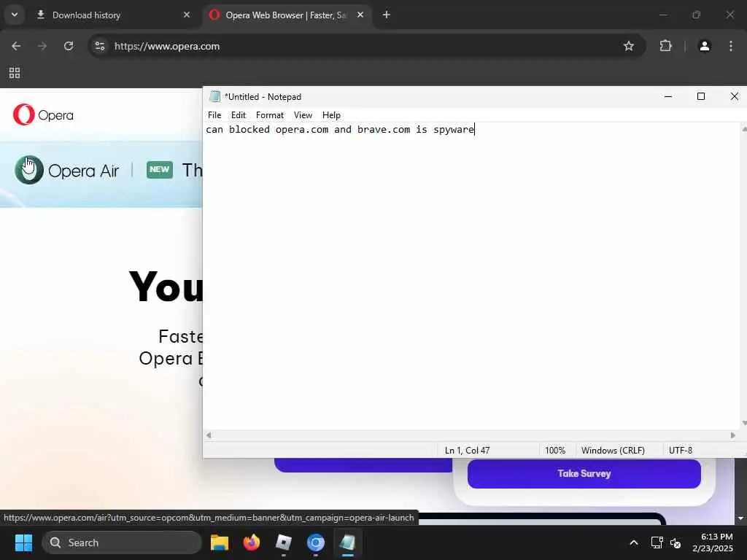The height and width of the screenshot is (560, 747).
Task: Open the Notepad Format menu
Action: (x=270, y=115)
